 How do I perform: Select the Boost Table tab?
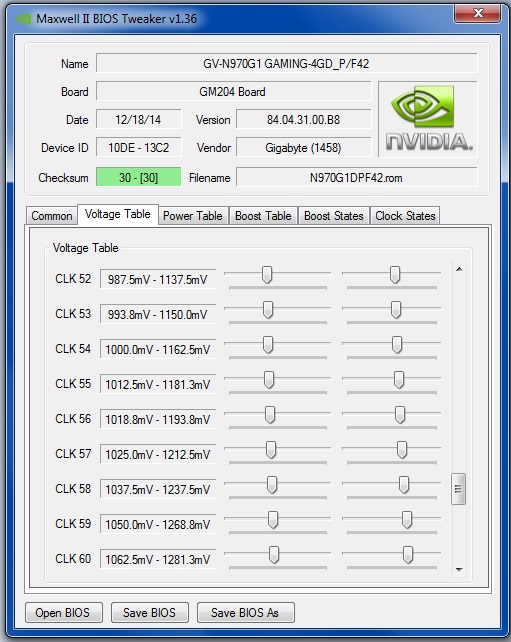point(263,216)
